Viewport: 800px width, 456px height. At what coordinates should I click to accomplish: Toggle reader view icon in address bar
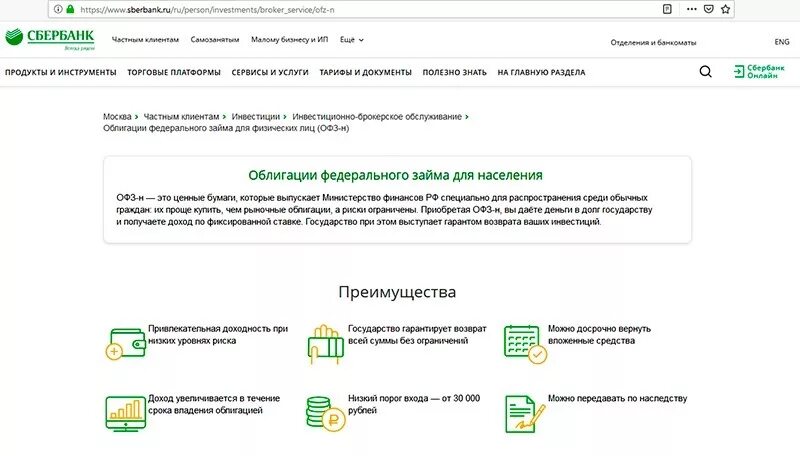pyautogui.click(x=667, y=9)
